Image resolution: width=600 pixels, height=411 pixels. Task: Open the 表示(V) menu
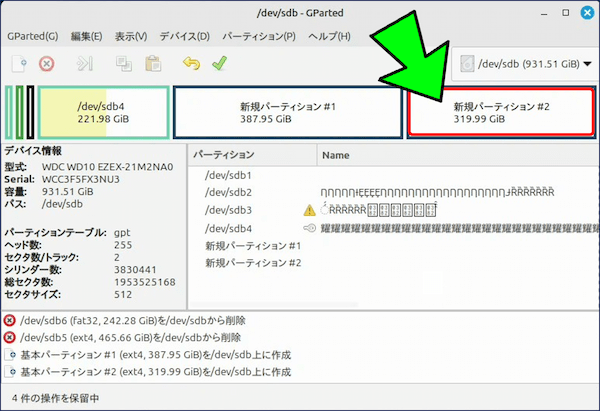point(131,36)
